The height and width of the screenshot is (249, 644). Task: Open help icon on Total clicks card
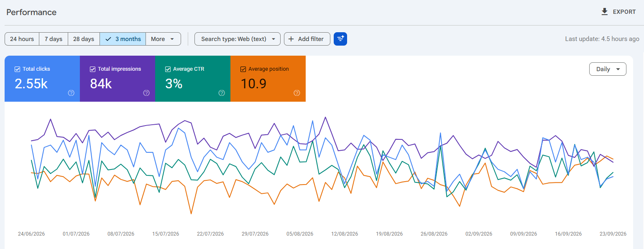(71, 93)
